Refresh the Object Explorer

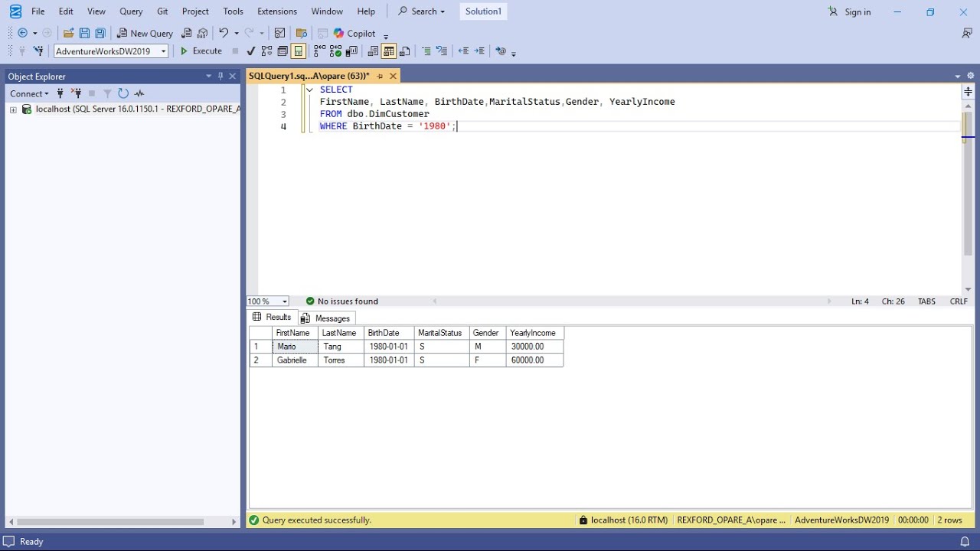[123, 93]
